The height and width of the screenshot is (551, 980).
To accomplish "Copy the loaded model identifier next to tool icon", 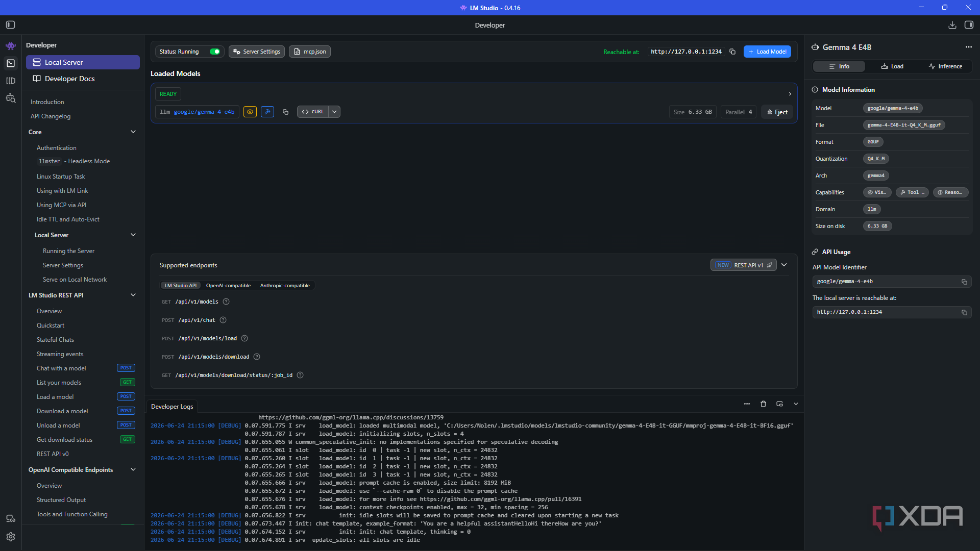I will [x=286, y=112].
